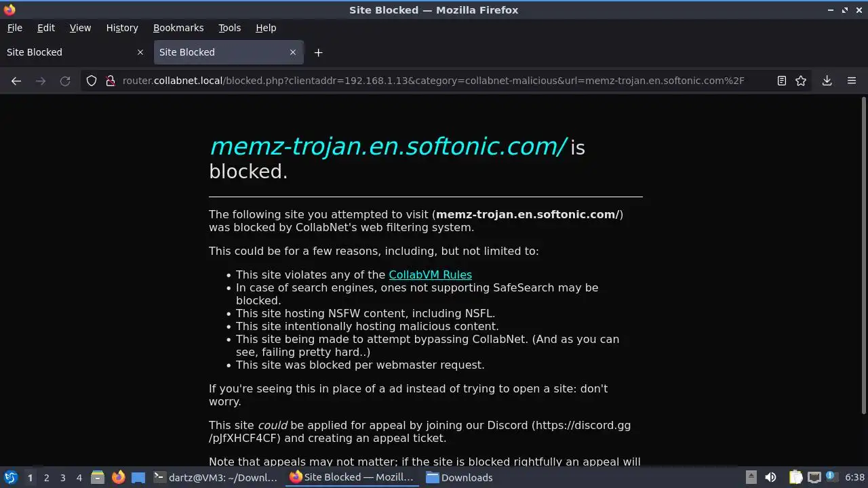Open the volume control in the tray
The width and height of the screenshot is (868, 488).
point(770,477)
